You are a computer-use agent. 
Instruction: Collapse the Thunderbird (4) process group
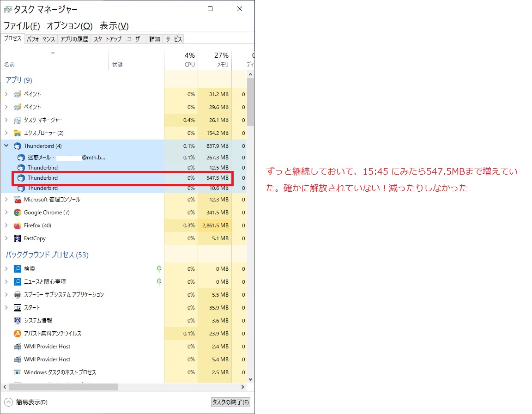[x=6, y=146]
